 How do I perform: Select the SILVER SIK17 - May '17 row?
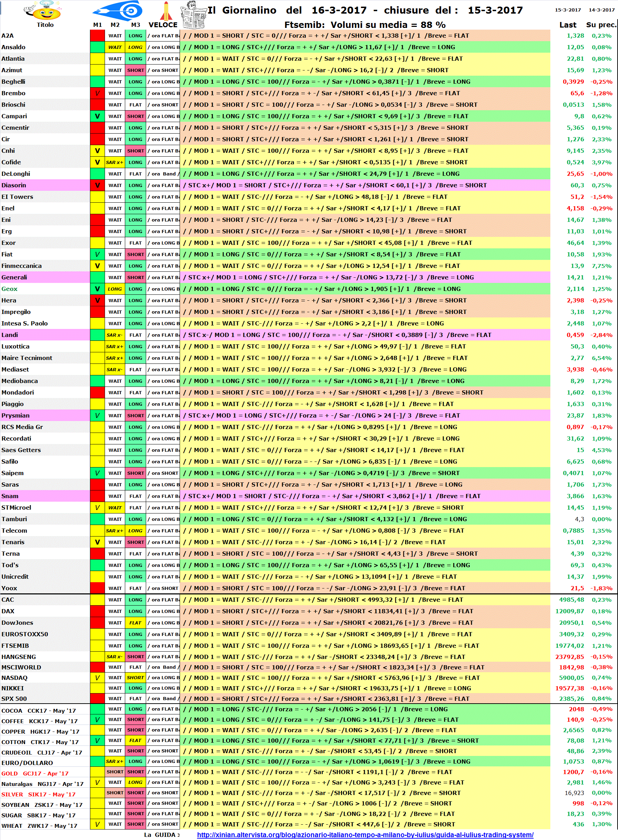[38, 794]
